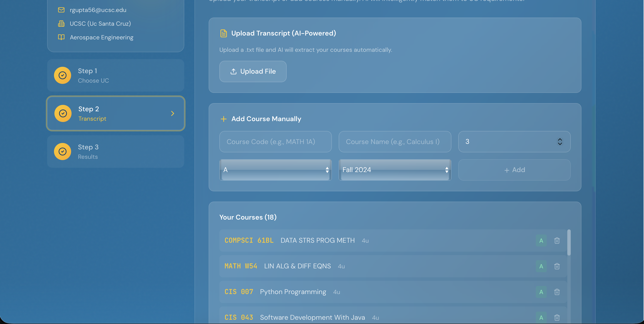Adjust the units stepper showing 3
644x324 pixels.
click(560, 142)
